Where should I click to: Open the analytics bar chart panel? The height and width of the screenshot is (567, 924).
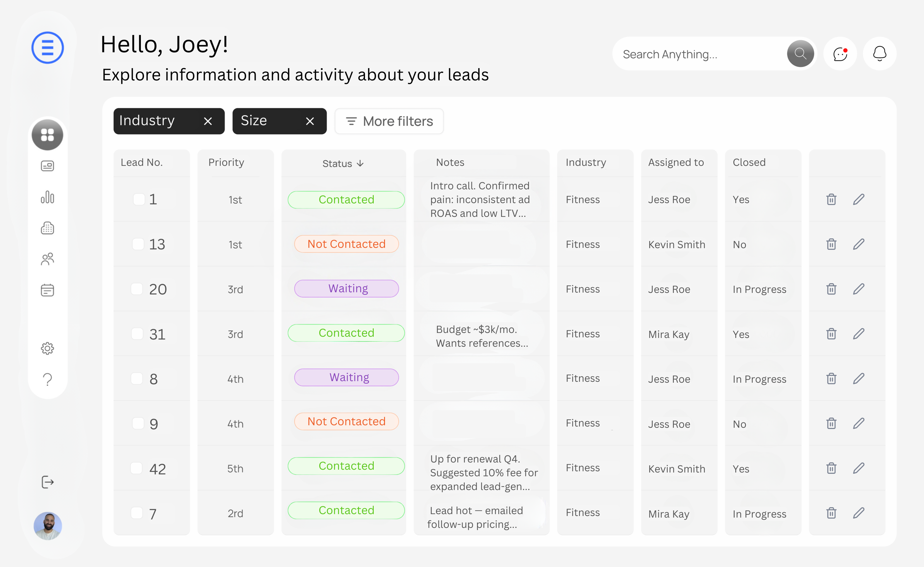[47, 197]
